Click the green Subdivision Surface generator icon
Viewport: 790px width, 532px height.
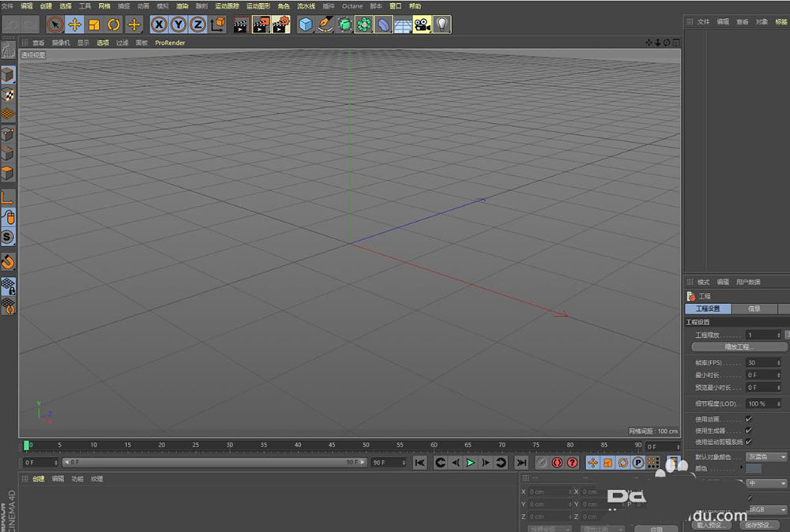[x=344, y=24]
